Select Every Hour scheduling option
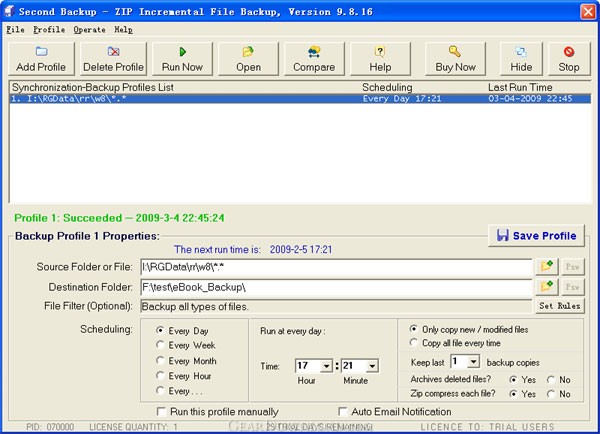 tap(184, 376)
